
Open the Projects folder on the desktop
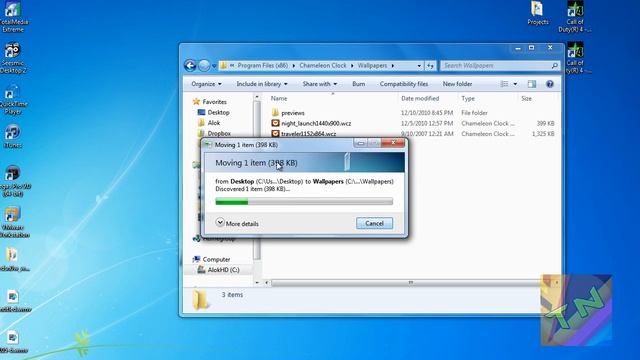[x=538, y=13]
